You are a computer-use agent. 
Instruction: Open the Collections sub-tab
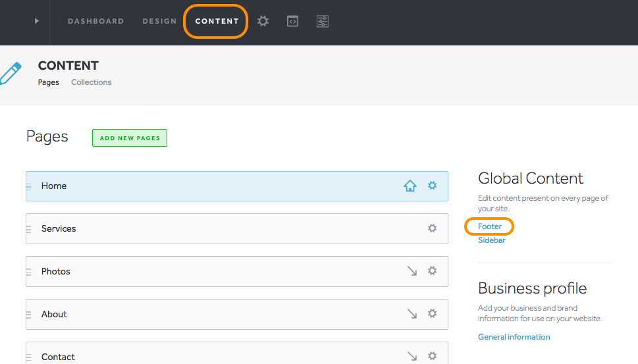point(91,82)
